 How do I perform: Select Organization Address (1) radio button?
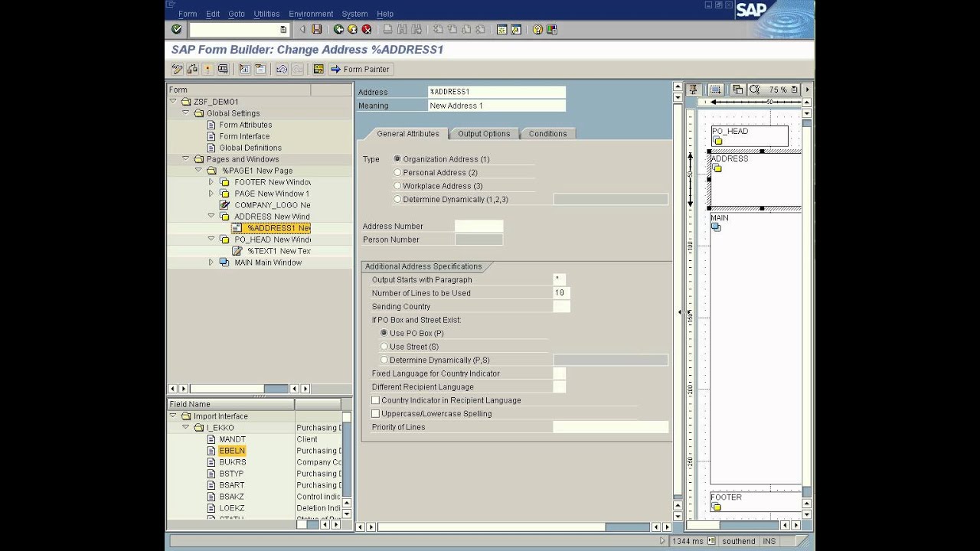coord(397,159)
